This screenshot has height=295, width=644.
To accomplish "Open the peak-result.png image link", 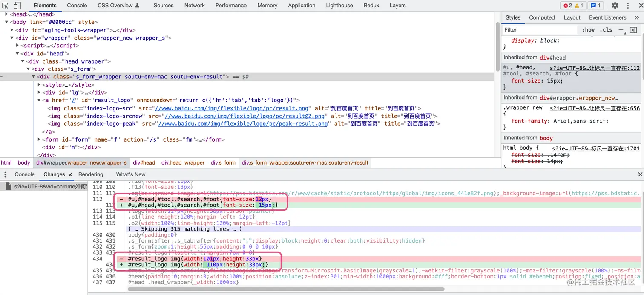I will (243, 124).
